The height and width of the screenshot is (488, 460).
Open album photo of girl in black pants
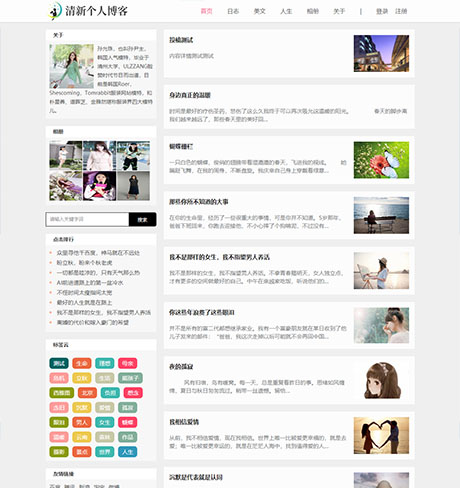pyautogui.click(x=133, y=156)
